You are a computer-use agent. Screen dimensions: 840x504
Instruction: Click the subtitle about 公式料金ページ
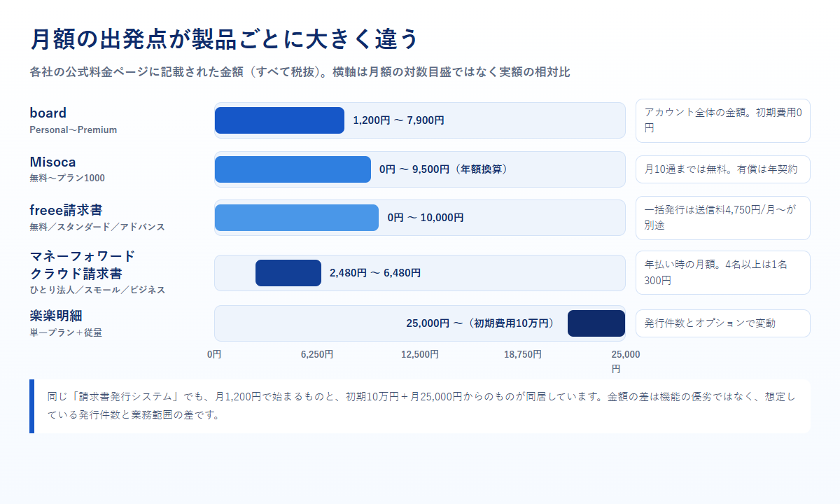(300, 72)
